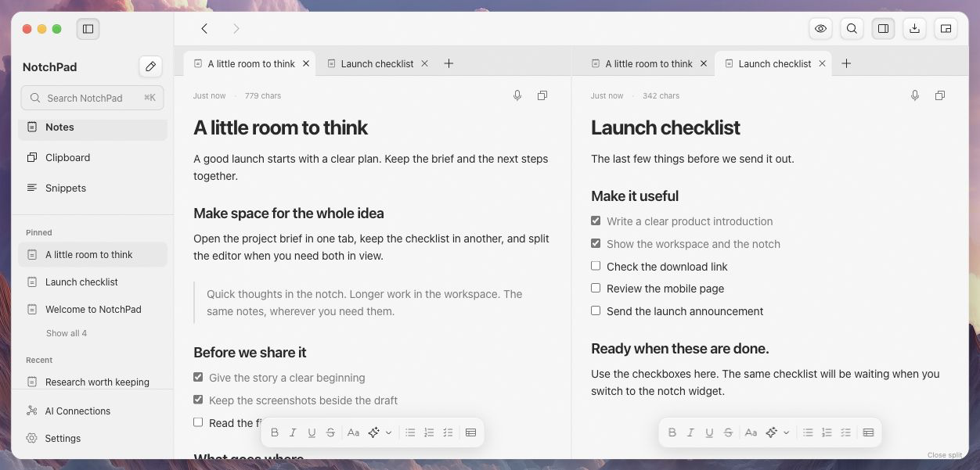980x470 pixels.
Task: Open the Notes section in sidebar
Action: click(92, 127)
